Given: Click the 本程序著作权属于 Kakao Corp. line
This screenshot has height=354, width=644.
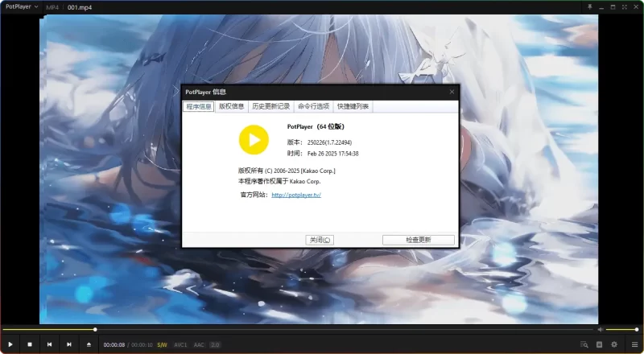Looking at the screenshot, I should pos(279,181).
